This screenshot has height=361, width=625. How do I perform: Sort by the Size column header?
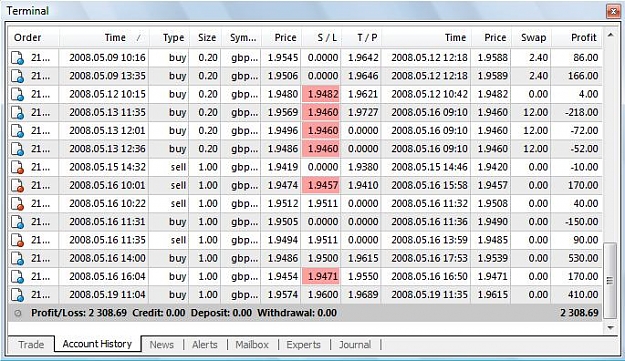click(x=206, y=38)
